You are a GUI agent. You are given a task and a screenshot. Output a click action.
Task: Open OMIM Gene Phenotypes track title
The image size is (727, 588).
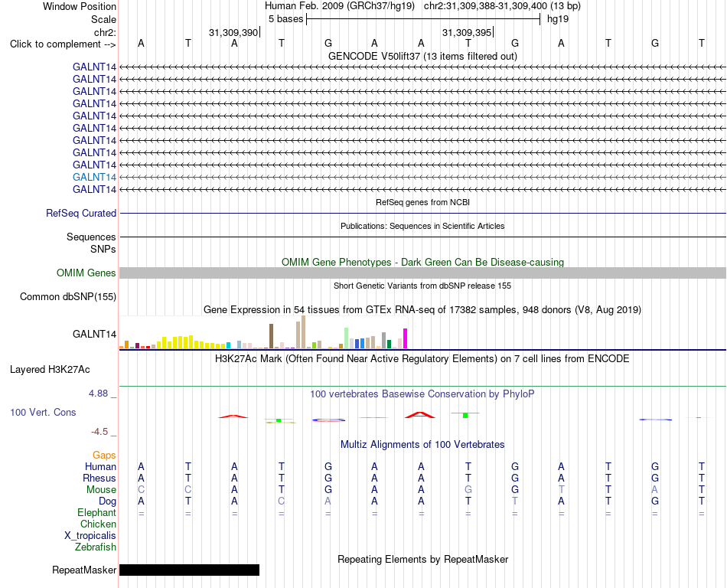click(x=422, y=262)
